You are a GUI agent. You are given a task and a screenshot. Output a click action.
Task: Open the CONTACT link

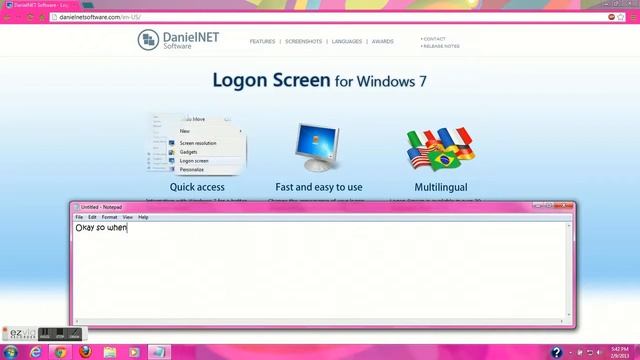tap(433, 39)
